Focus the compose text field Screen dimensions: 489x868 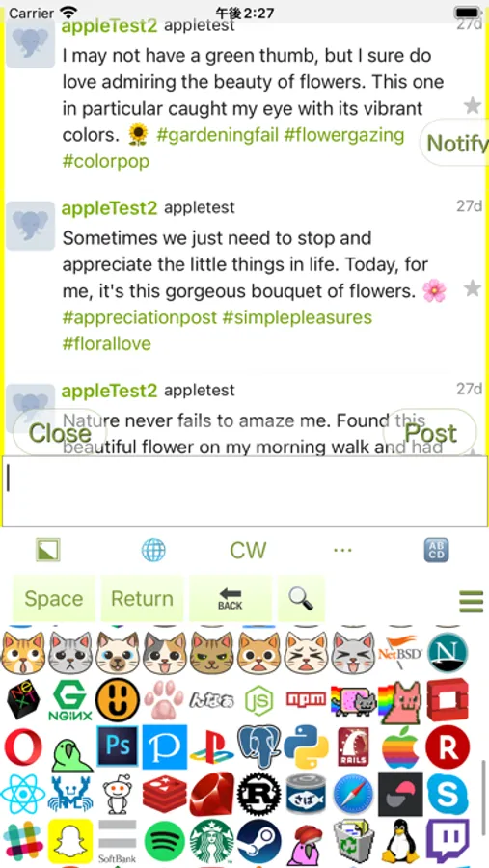click(244, 491)
